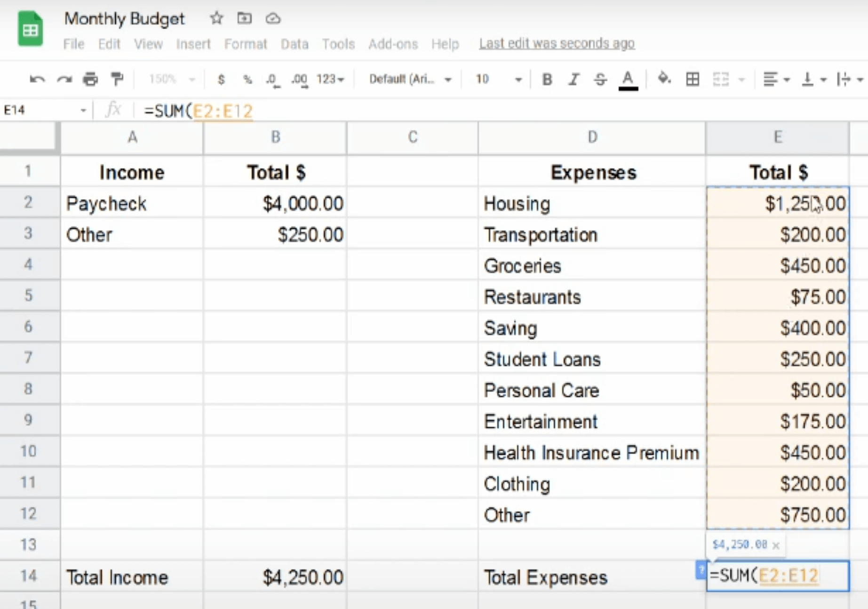Open the font family dropdown
This screenshot has width=868, height=609.
coord(410,79)
